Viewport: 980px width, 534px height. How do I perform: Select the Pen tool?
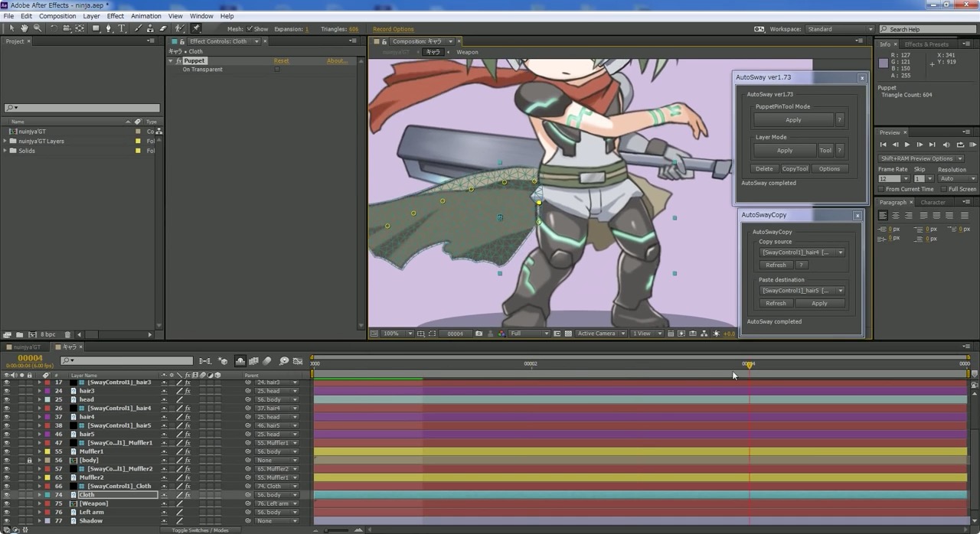coord(109,29)
